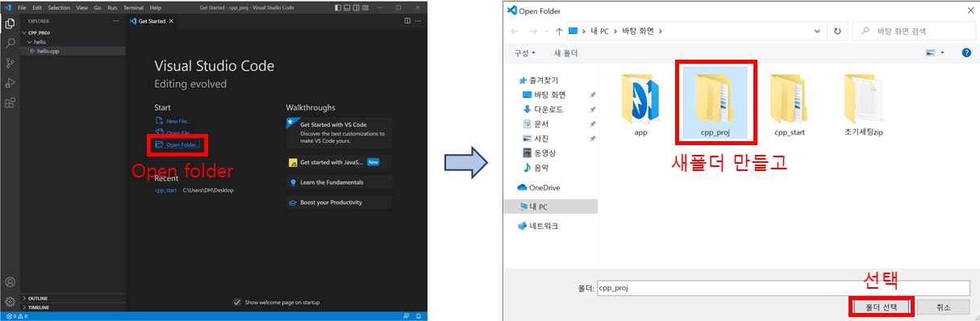Open recent cpp_start project link

coord(165,190)
